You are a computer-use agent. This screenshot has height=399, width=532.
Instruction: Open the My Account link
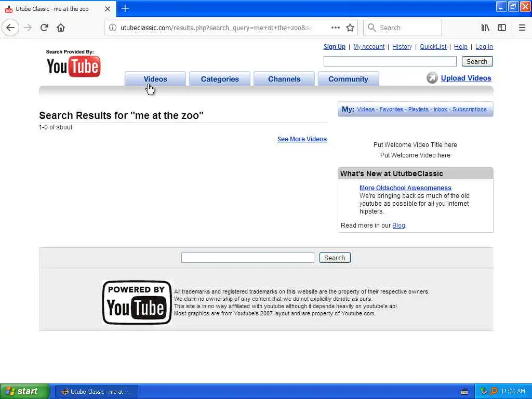[x=369, y=47]
